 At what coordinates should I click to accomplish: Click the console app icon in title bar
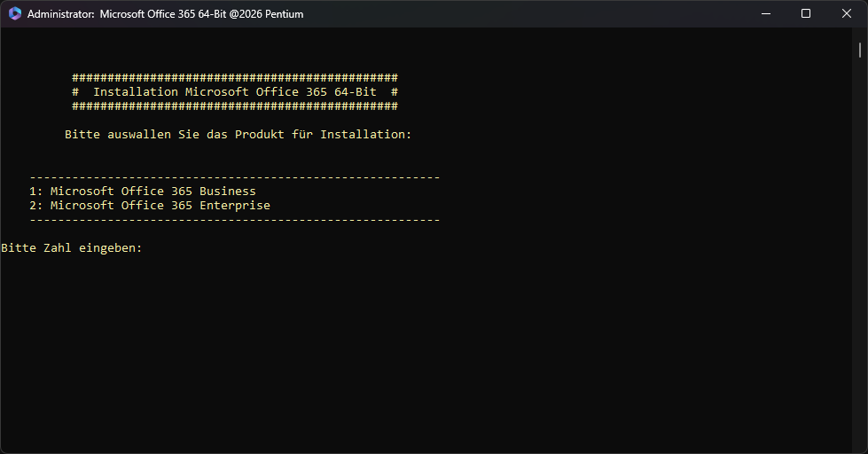(15, 14)
